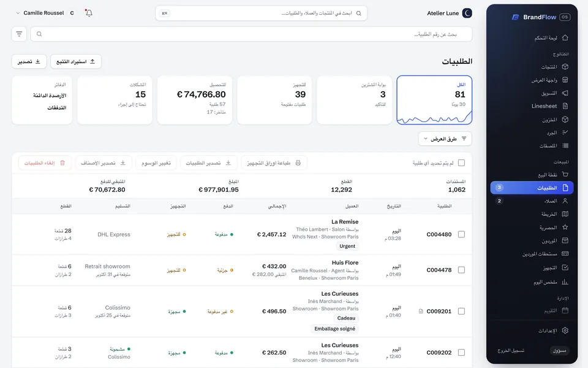Select the الكل 81 orders card
Image resolution: width=588 pixels, height=368 pixels.
434,100
